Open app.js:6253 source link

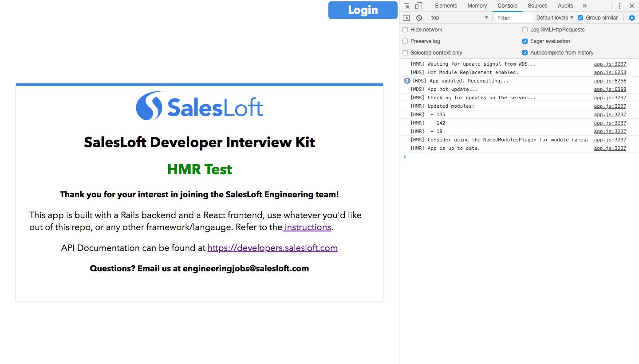610,72
